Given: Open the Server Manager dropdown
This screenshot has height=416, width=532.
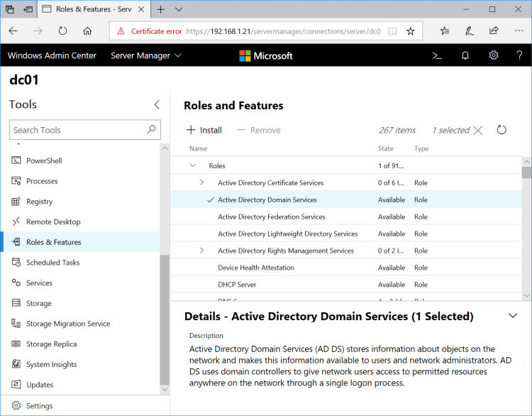Looking at the screenshot, I should 146,55.
